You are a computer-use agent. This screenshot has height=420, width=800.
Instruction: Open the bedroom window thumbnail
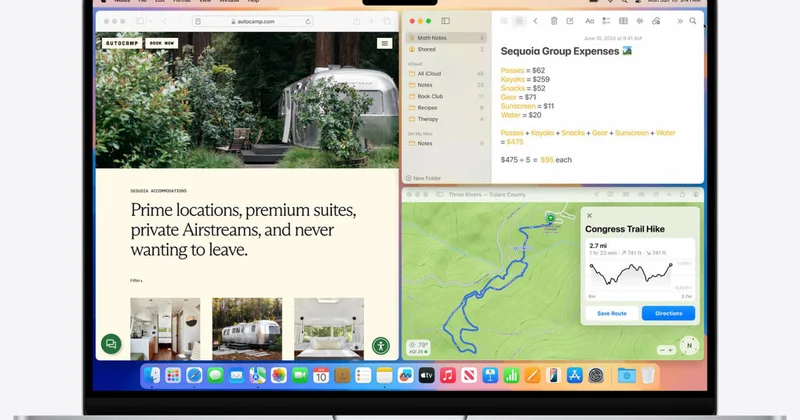[x=329, y=329]
